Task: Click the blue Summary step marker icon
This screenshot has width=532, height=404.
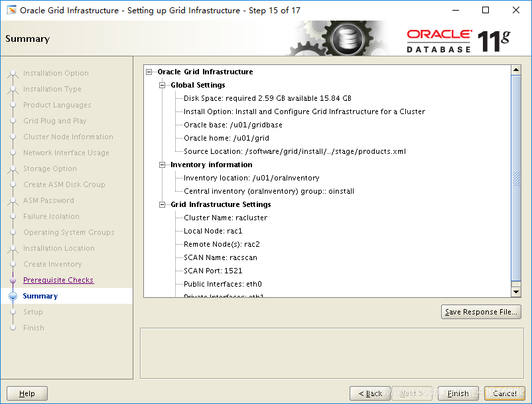Action: click(x=13, y=296)
